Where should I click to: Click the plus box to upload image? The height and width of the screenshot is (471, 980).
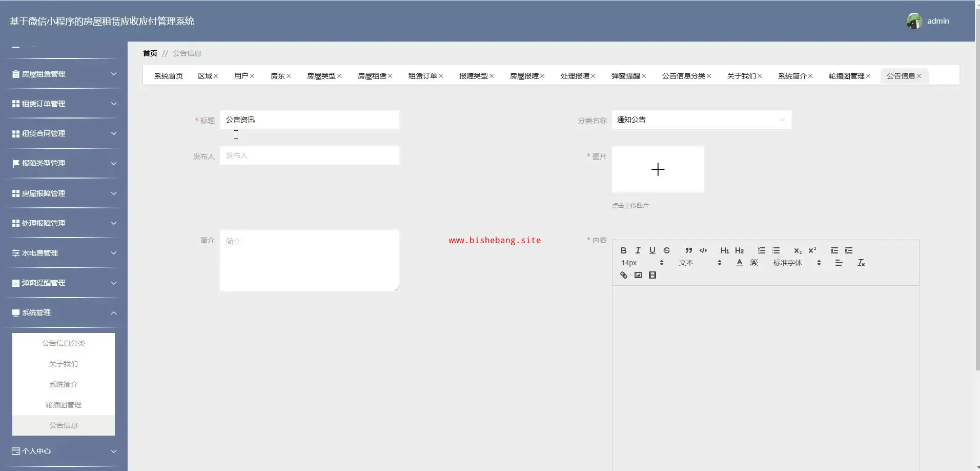click(658, 169)
